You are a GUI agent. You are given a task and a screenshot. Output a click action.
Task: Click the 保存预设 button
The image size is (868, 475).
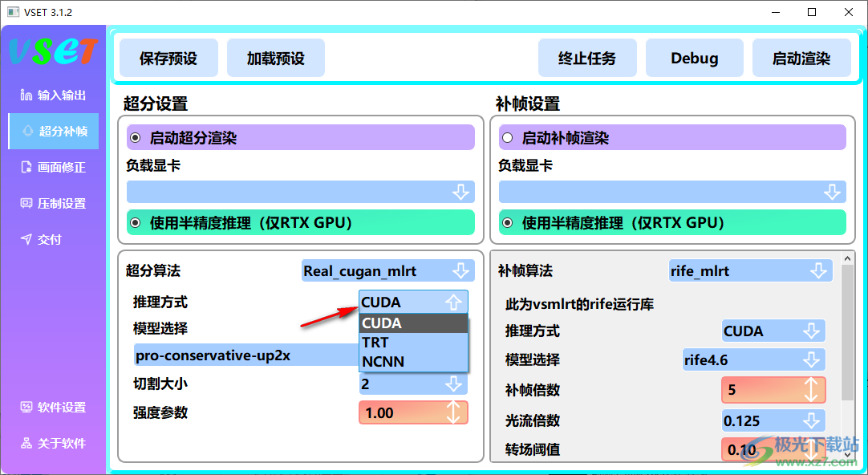168,58
